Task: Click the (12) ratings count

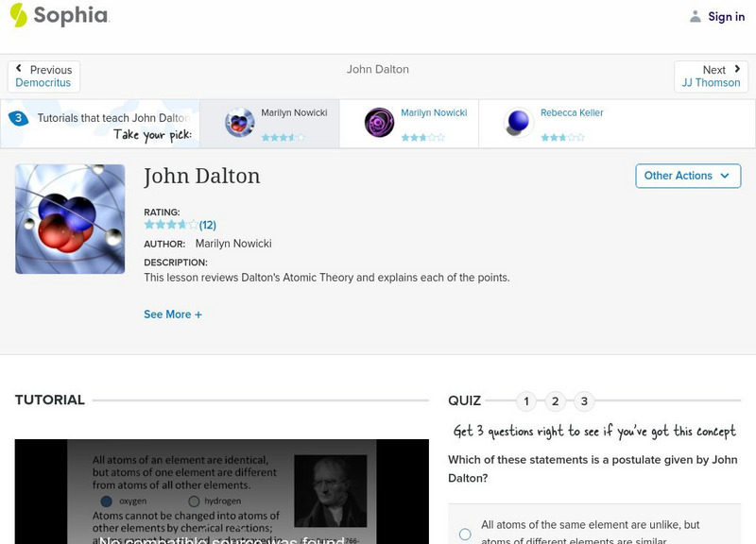Action: coord(208,225)
